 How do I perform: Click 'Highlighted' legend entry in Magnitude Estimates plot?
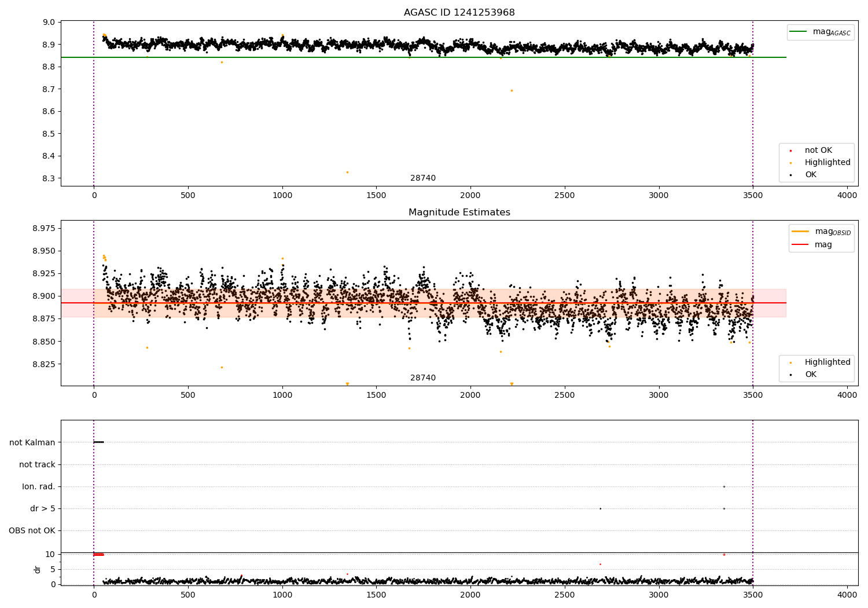827,362
